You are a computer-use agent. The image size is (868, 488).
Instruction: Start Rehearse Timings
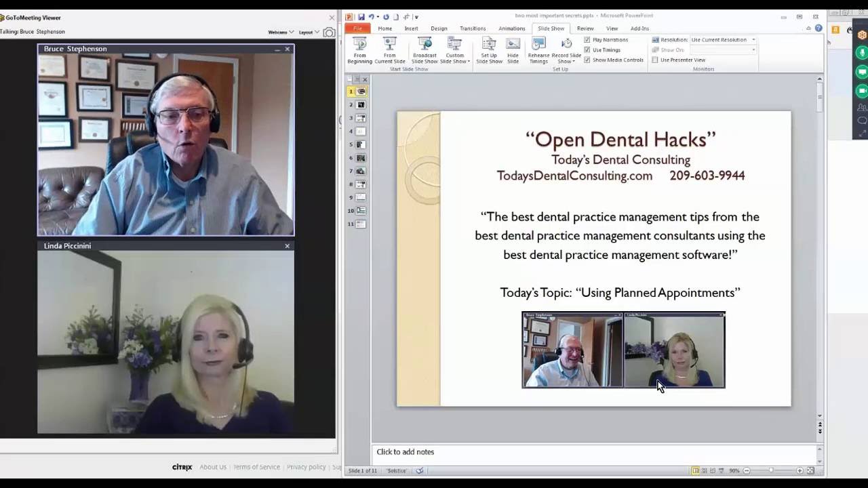pos(538,51)
